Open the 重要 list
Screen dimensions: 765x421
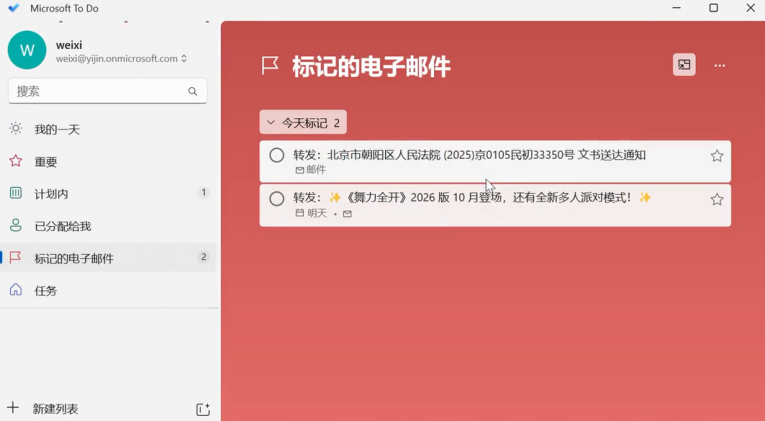pos(46,161)
